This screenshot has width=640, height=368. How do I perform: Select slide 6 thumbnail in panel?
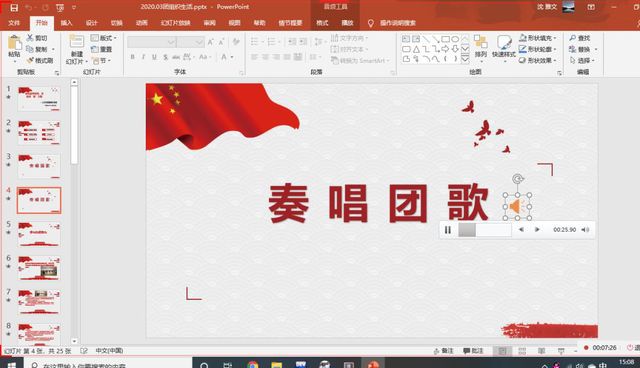pyautogui.click(x=39, y=268)
